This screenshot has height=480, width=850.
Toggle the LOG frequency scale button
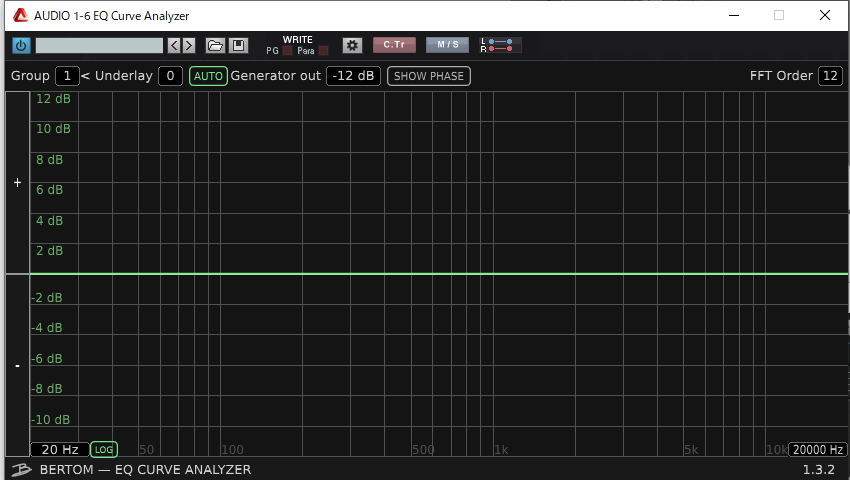(x=104, y=450)
